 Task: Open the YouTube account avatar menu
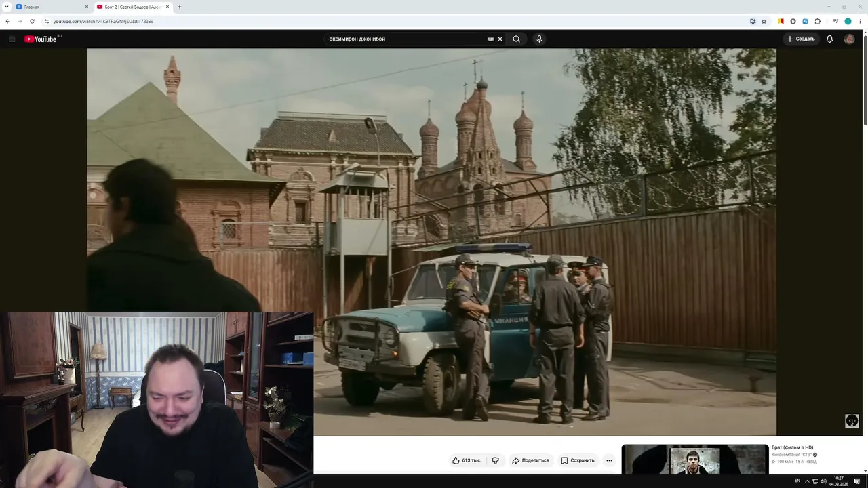849,39
